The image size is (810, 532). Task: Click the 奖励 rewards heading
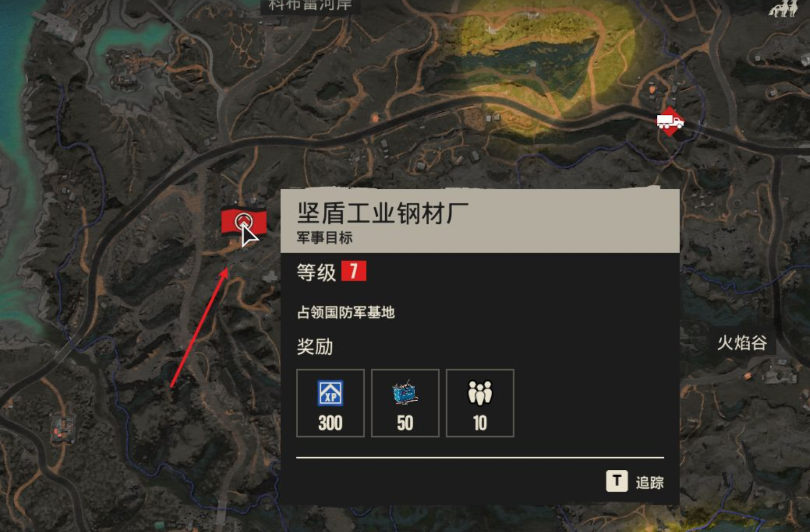[x=315, y=347]
